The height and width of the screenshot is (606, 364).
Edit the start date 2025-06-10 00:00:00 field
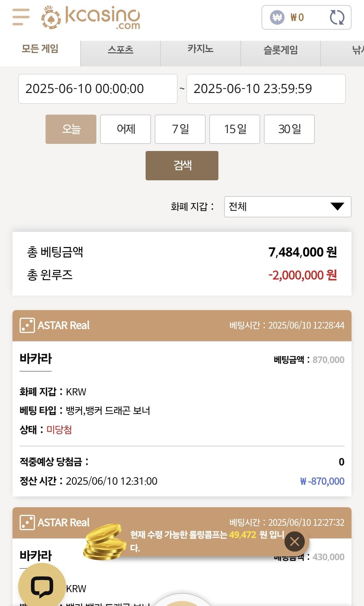[x=98, y=89]
